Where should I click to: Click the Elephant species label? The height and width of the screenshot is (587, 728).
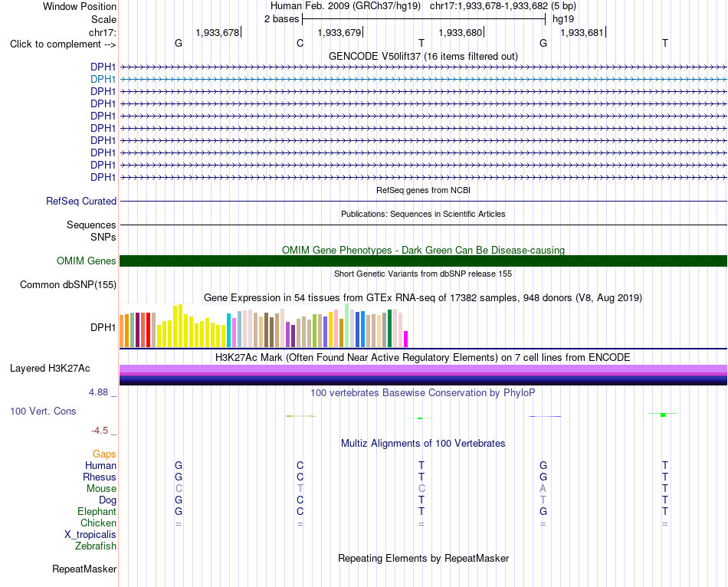click(x=97, y=511)
